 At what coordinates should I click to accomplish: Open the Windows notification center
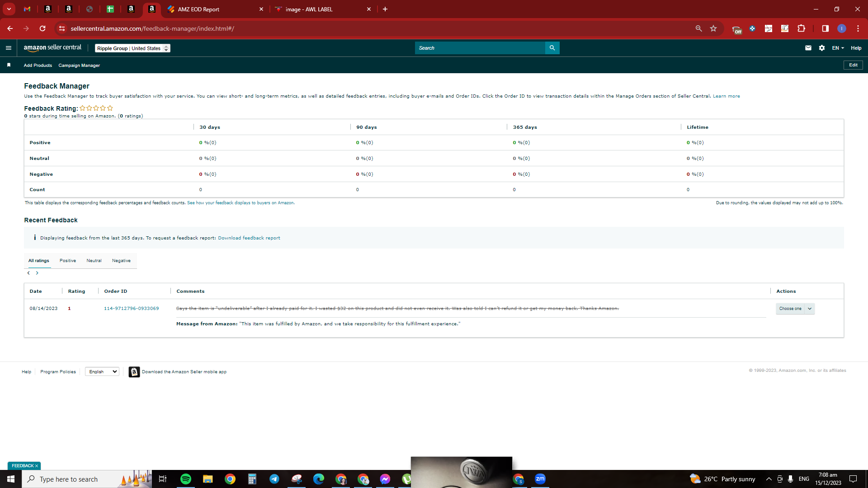(853, 479)
